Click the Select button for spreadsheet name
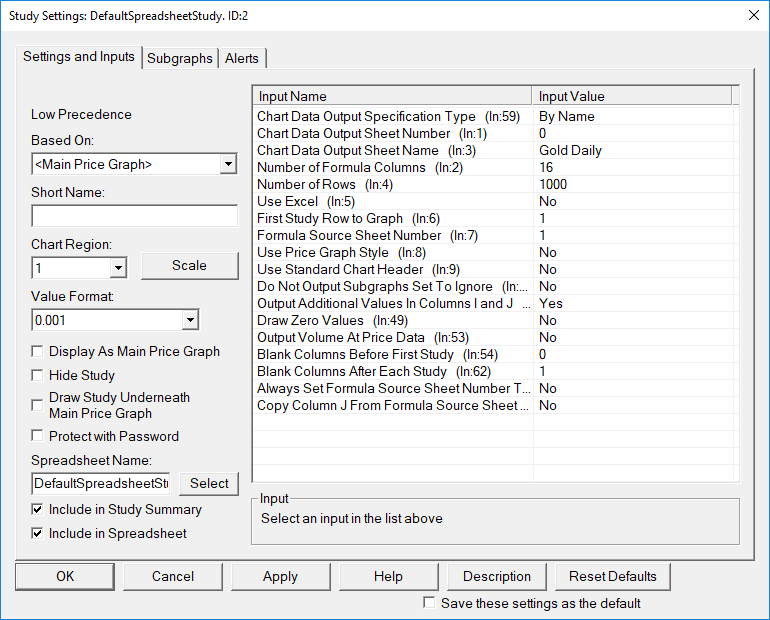 tap(209, 483)
